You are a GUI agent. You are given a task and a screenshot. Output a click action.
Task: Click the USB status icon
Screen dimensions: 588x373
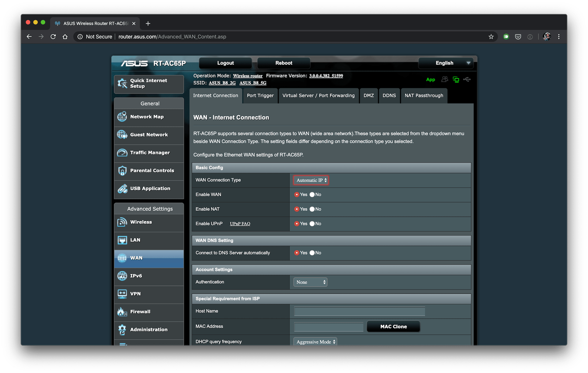pos(467,79)
